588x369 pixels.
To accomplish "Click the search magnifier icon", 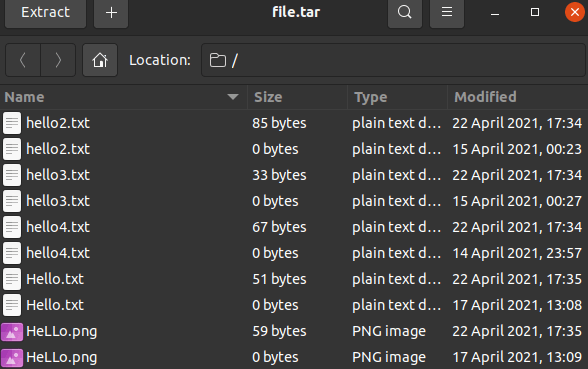I will click(x=405, y=12).
